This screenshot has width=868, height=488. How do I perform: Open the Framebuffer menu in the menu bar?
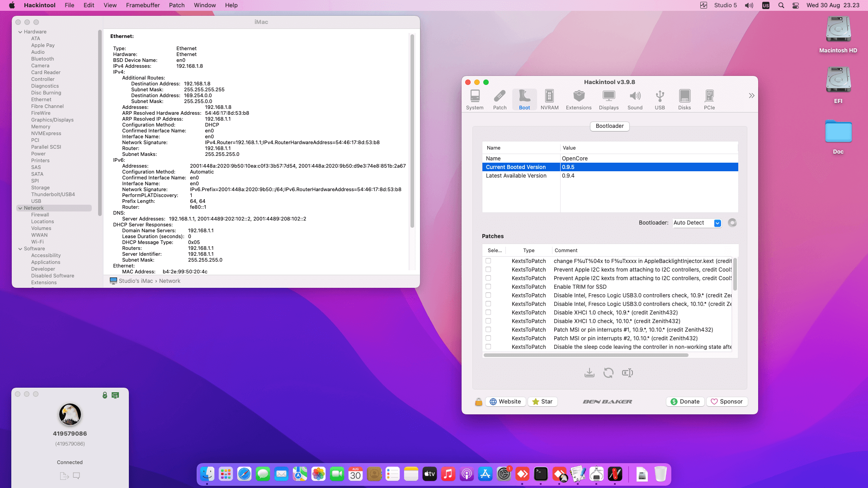point(143,5)
